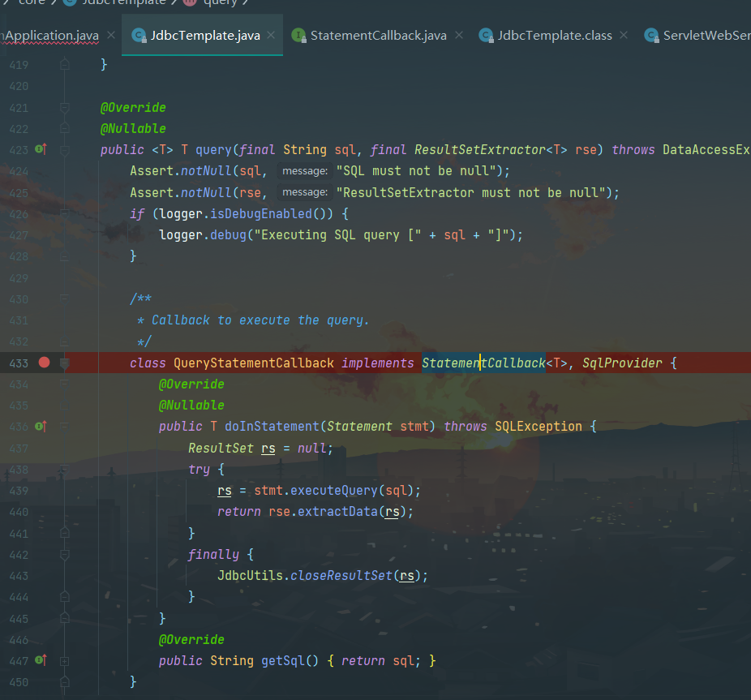This screenshot has height=700, width=751.
Task: Click line number 429 in the gutter
Action: (x=19, y=278)
